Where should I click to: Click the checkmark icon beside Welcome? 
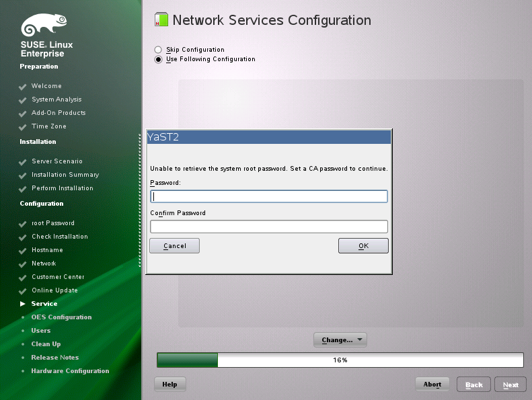tap(22, 87)
